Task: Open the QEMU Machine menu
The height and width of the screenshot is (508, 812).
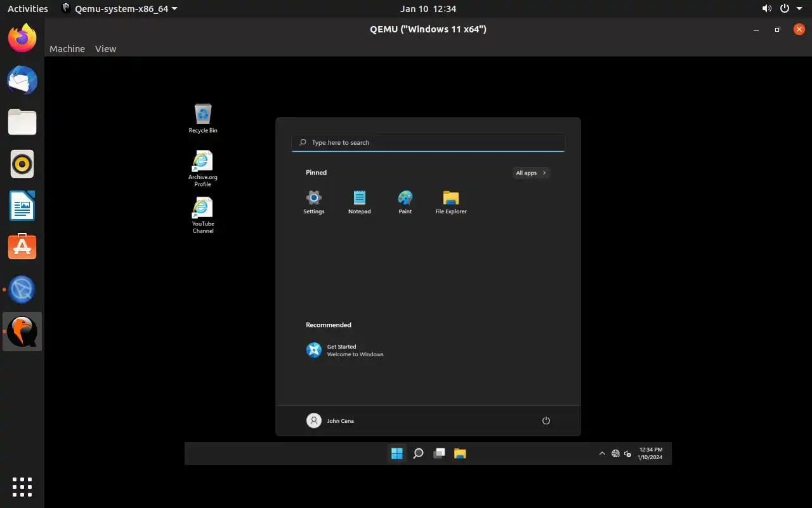Action: (67, 49)
